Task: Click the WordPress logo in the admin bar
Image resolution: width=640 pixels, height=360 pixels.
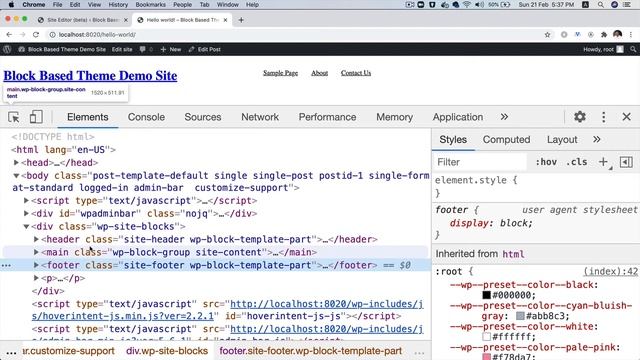Action: pyautogui.click(x=7, y=49)
